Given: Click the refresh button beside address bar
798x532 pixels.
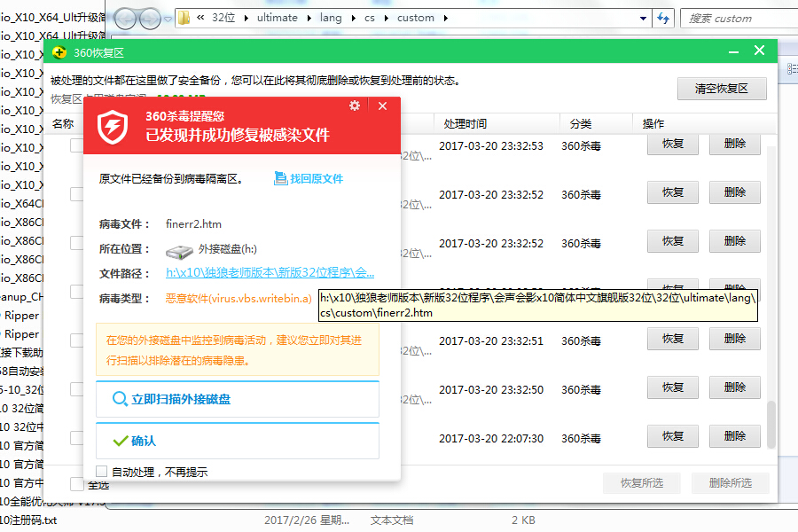Looking at the screenshot, I should coord(663,19).
